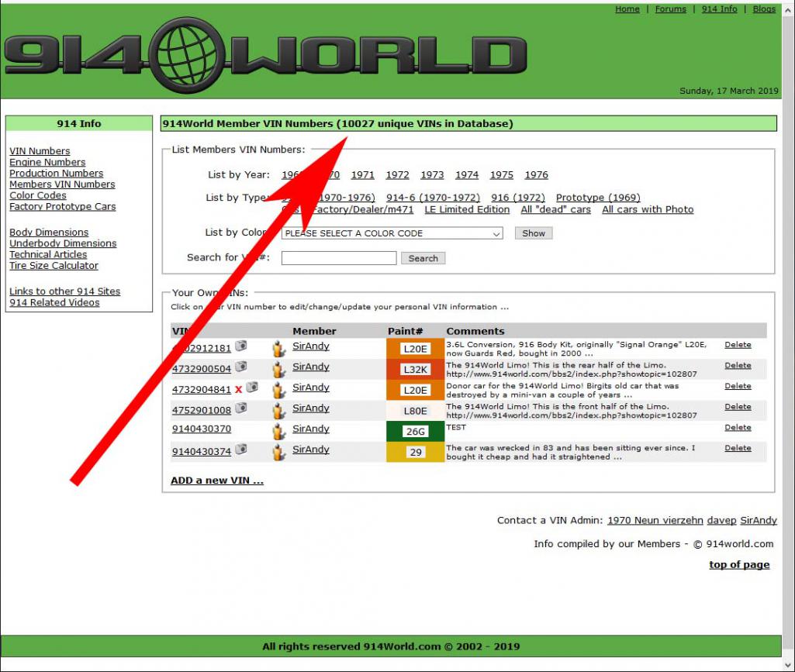
Task: Open Engine Numbers sidebar link
Action: [47, 162]
